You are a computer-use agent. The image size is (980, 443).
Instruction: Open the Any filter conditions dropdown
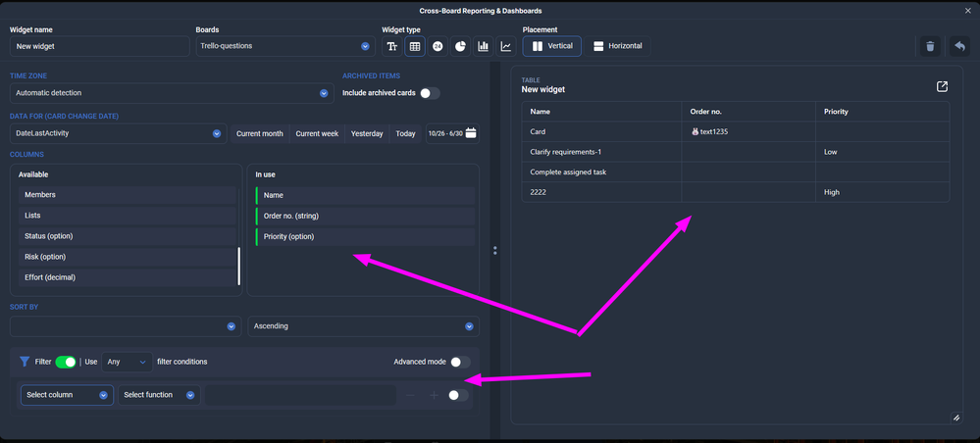[x=127, y=362]
